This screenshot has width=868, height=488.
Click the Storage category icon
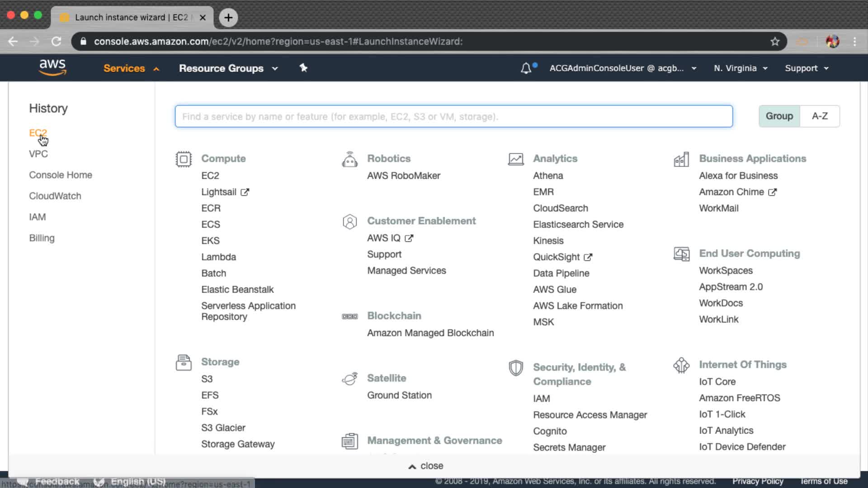(184, 362)
